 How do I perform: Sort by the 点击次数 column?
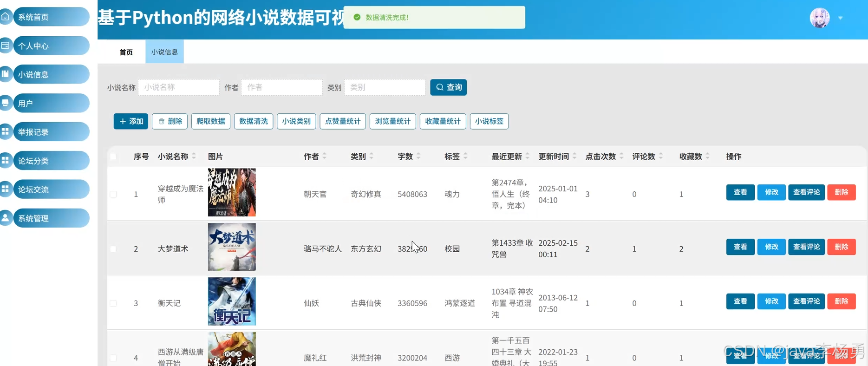[621, 157]
